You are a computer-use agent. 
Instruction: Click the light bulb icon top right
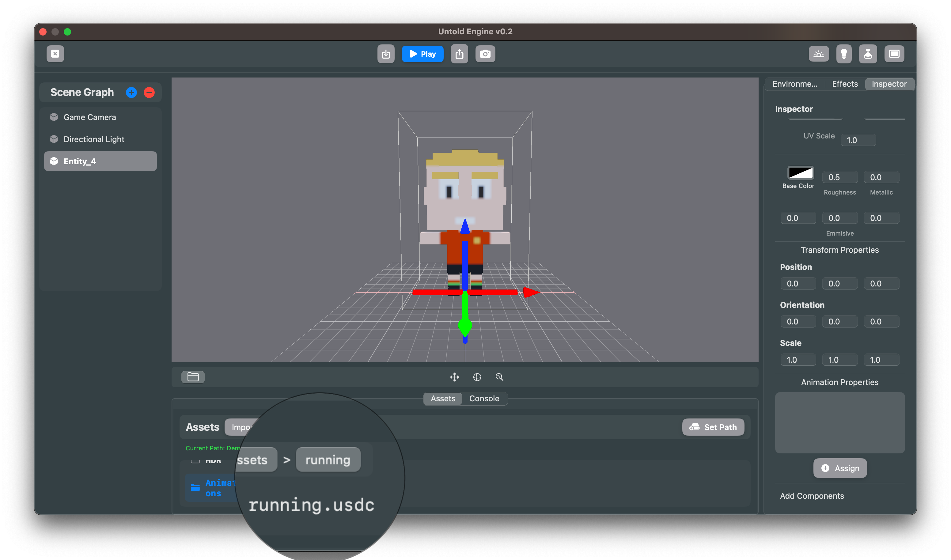click(x=844, y=54)
